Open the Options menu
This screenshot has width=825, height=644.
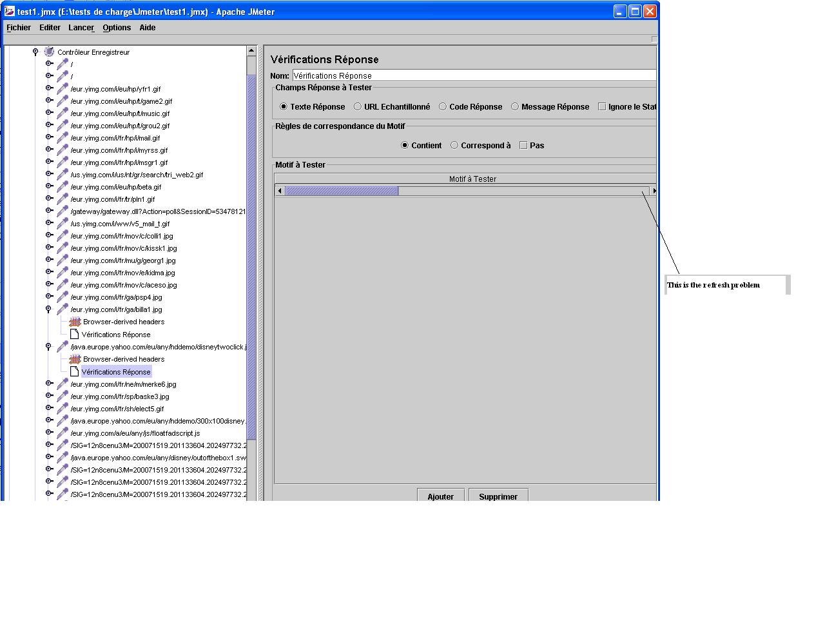click(117, 28)
